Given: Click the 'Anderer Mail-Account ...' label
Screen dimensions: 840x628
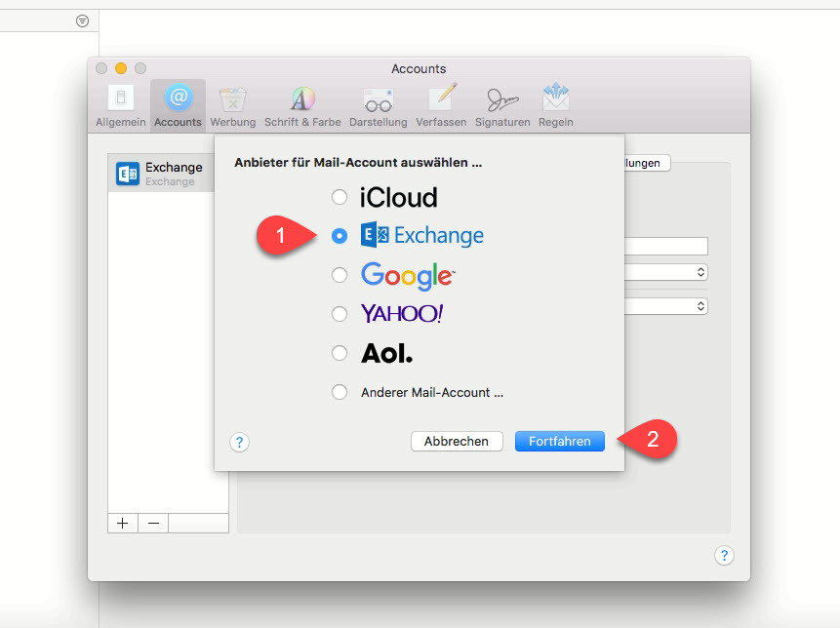Looking at the screenshot, I should (x=432, y=392).
